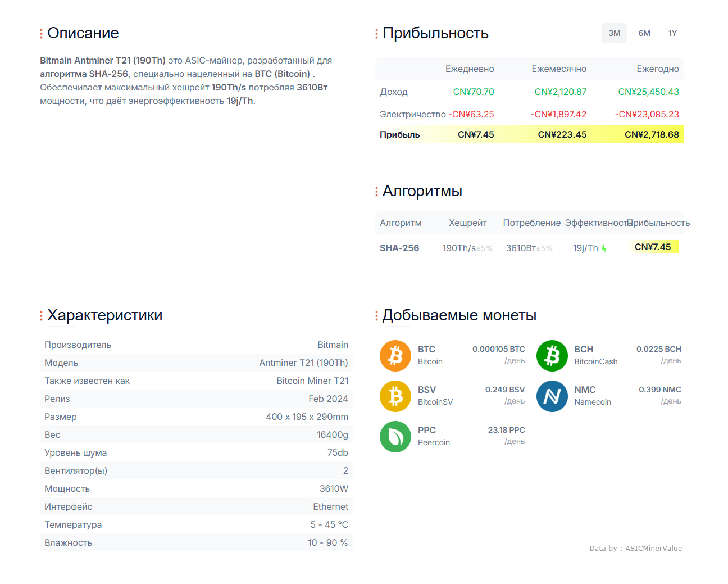Click the Доход row label
The height and width of the screenshot is (584, 728).
pyautogui.click(x=394, y=92)
